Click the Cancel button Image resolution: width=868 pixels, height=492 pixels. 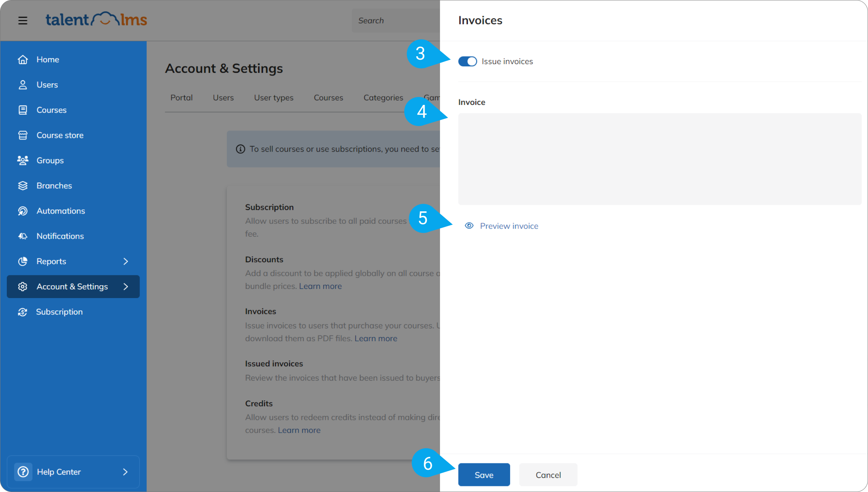click(548, 475)
